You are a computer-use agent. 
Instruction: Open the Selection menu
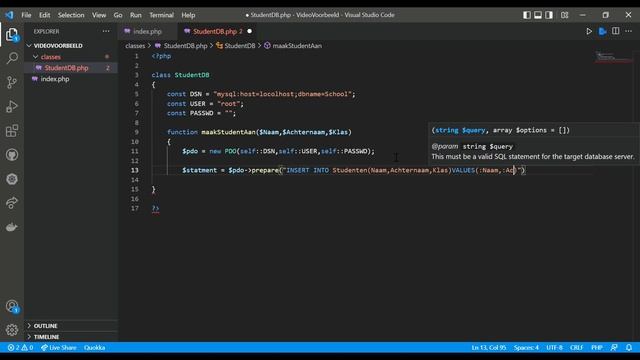pyautogui.click(x=71, y=15)
